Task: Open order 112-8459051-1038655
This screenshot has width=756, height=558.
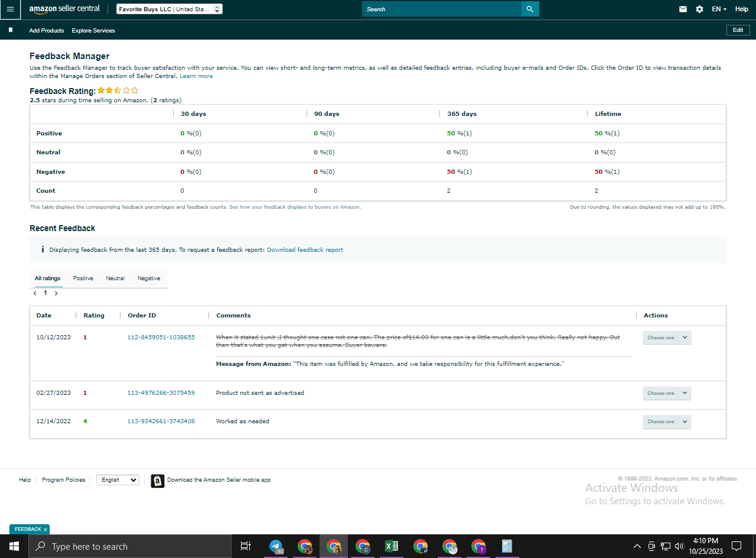Action: point(161,338)
